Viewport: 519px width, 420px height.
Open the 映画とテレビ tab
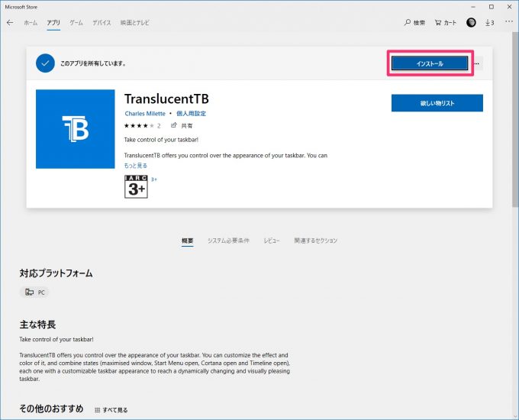(x=135, y=22)
